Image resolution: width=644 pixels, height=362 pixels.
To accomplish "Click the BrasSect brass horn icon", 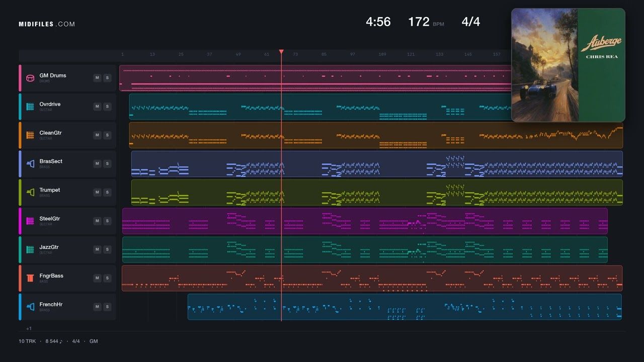I will click(x=30, y=164).
